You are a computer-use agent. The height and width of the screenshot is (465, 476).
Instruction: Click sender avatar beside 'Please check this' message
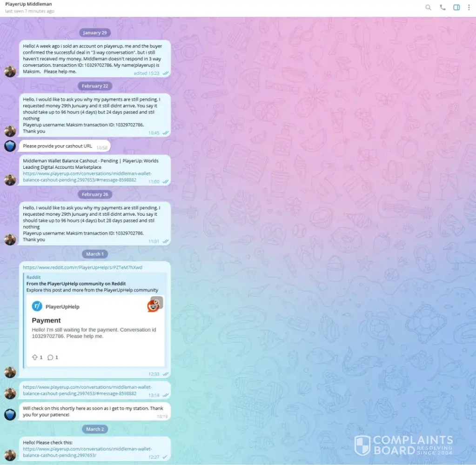point(10,455)
